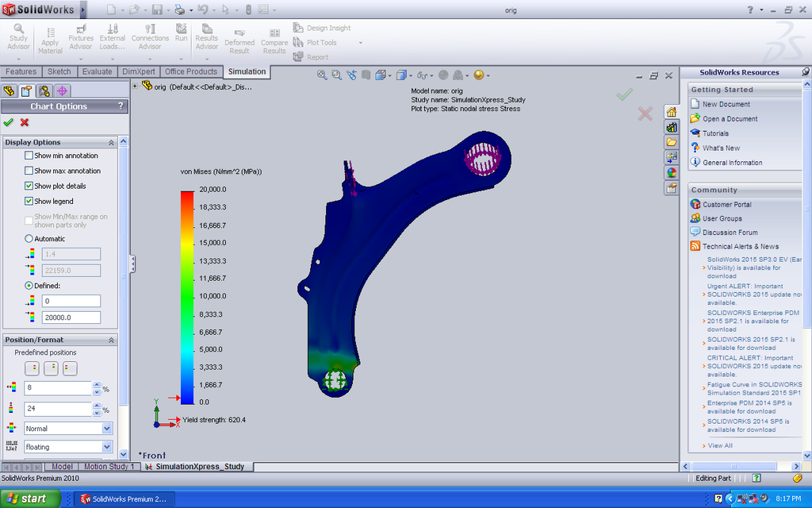Viewport: 812px width, 508px height.
Task: Enable Show max annotation checkbox
Action: 29,171
